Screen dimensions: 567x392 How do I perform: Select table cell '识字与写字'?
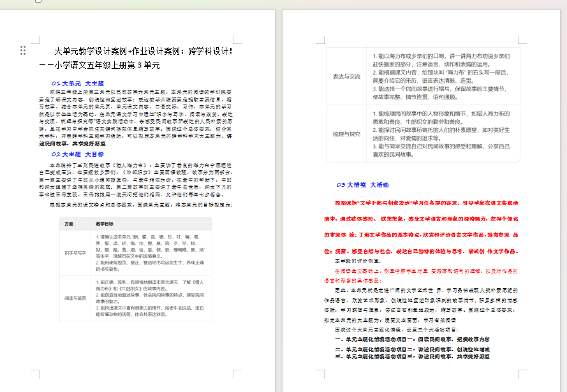(x=75, y=253)
